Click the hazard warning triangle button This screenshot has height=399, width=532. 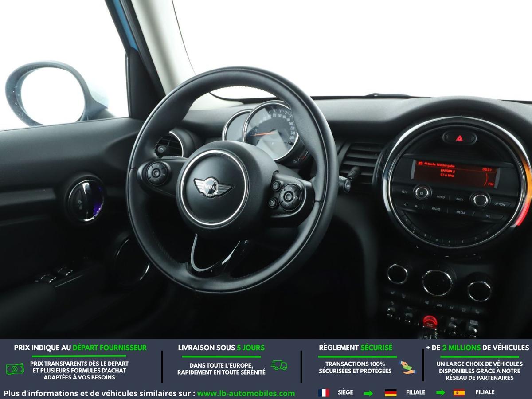click(459, 138)
